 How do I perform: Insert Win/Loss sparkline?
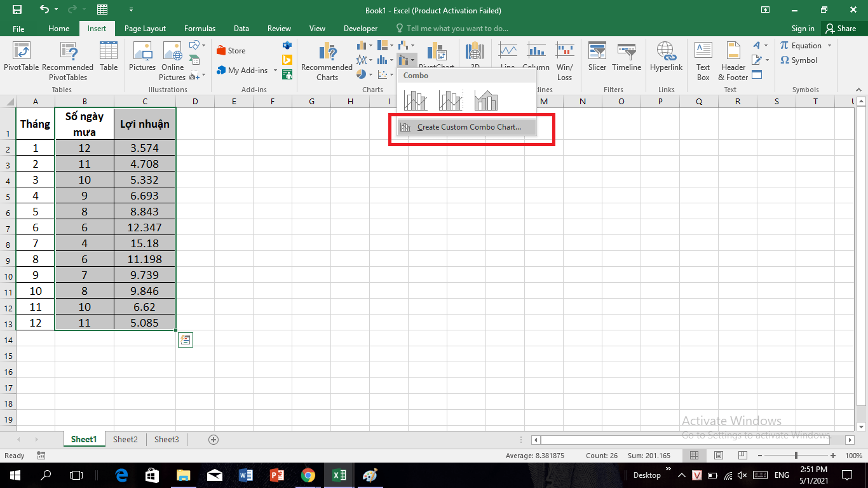pyautogui.click(x=565, y=61)
